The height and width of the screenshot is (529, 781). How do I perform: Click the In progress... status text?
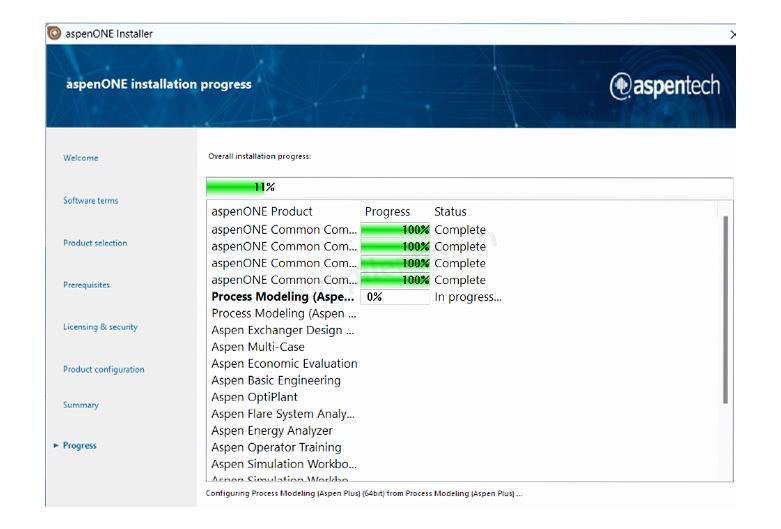coord(468,297)
